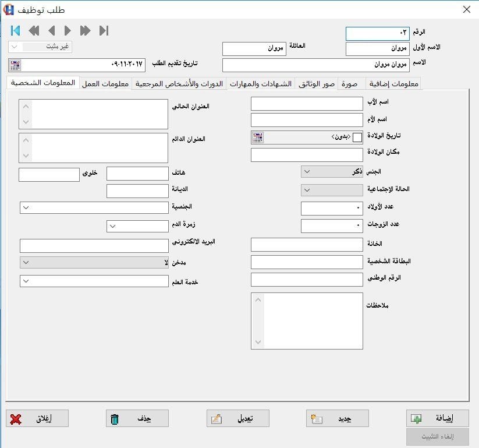Screen dimensions: 479x448
Task: Click the الاسم full name field
Action: click(x=316, y=65)
